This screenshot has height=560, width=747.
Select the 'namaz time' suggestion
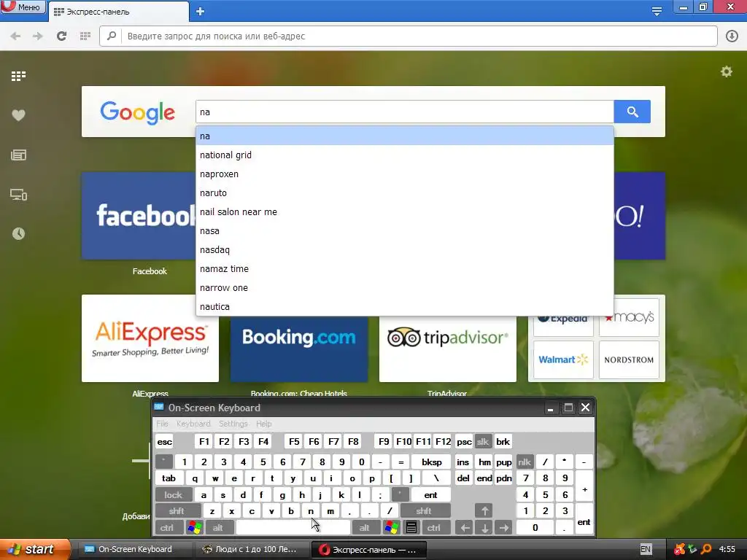404,269
